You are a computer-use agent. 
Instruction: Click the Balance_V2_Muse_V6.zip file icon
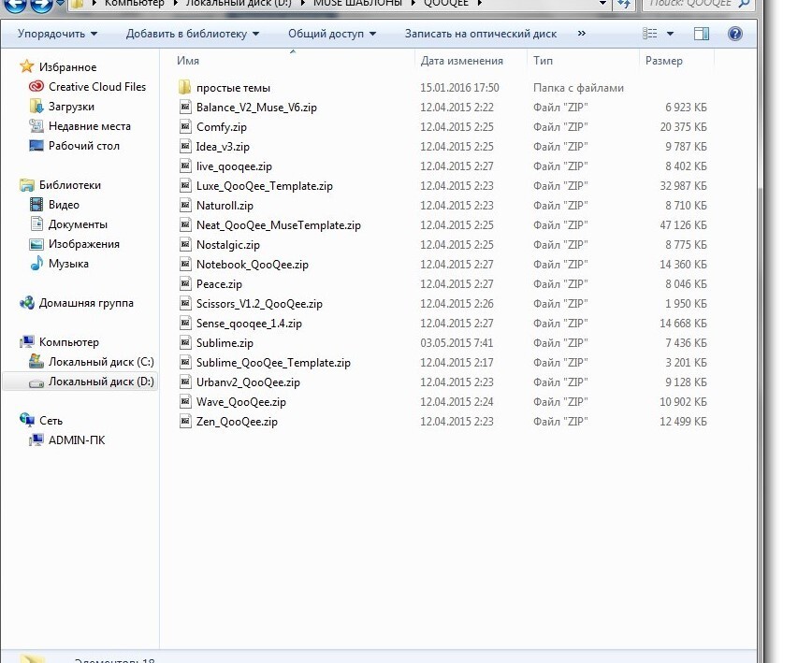185,108
